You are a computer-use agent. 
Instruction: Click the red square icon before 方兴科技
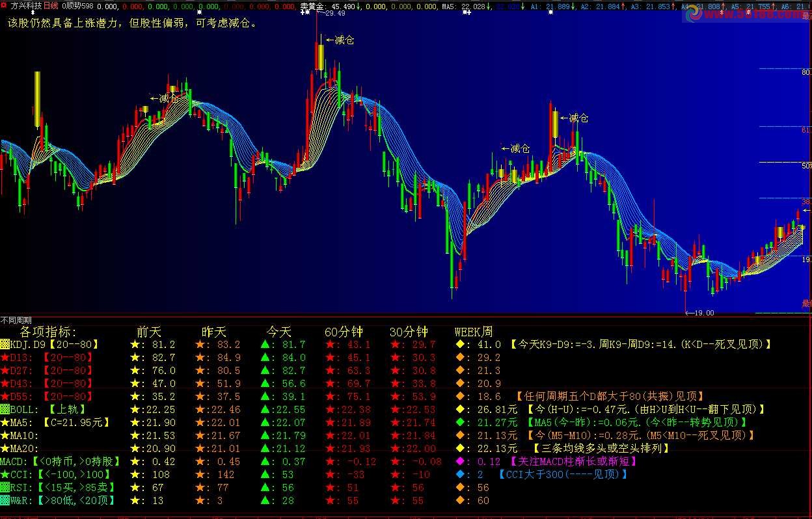(x=4, y=5)
